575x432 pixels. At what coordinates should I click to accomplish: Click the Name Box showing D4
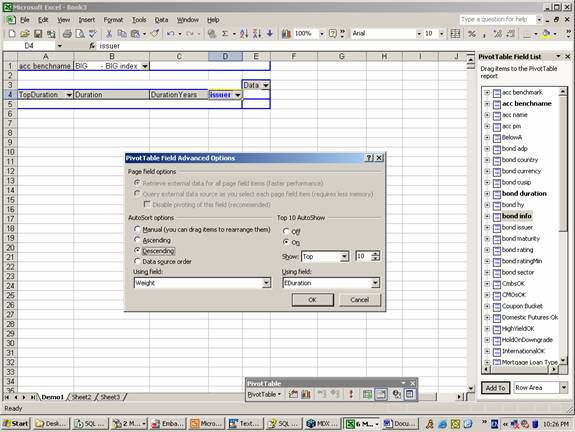tap(29, 46)
